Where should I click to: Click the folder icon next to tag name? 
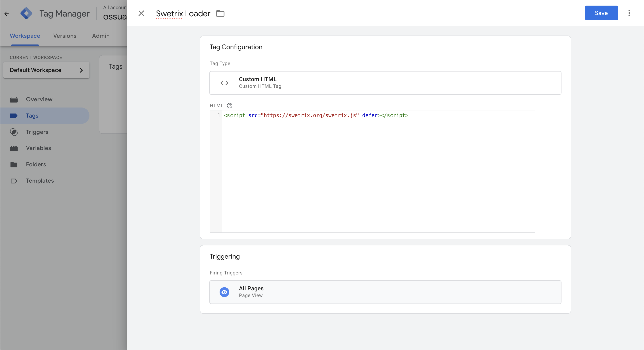(220, 13)
